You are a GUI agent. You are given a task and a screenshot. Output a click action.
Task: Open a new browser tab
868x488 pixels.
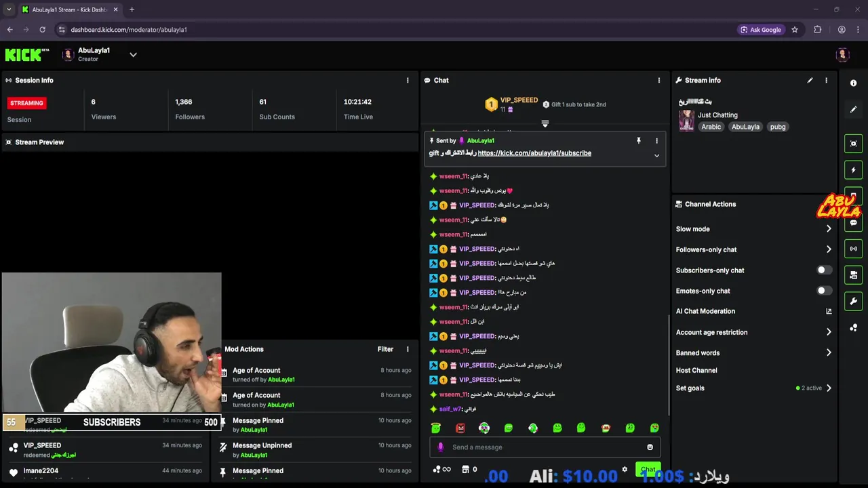(x=132, y=9)
